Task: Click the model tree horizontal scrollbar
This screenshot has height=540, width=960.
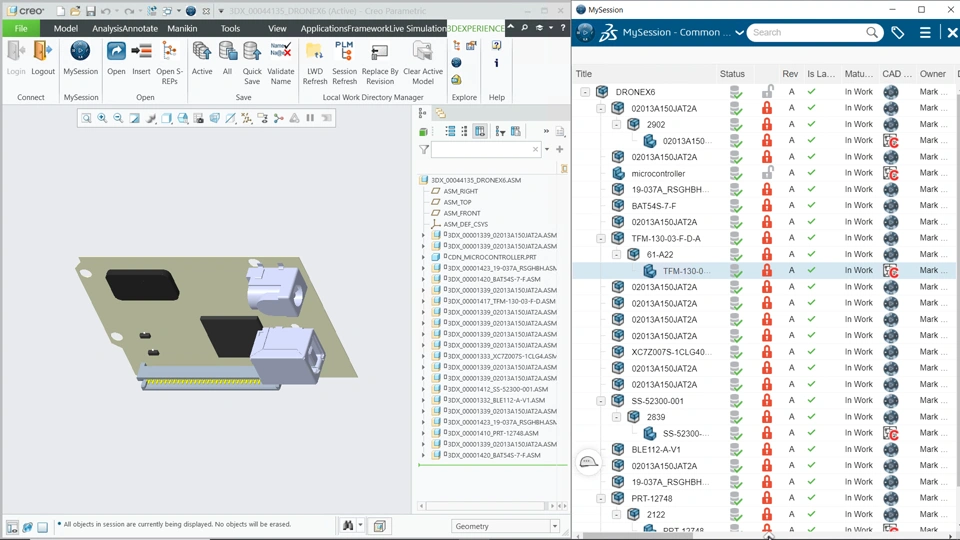Action: (x=485, y=506)
